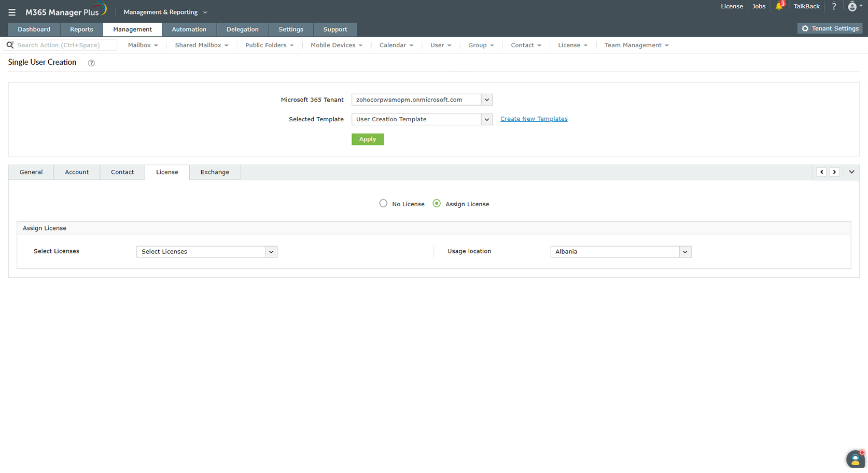Open the Select Licenses dropdown
The width and height of the screenshot is (868, 473).
pyautogui.click(x=207, y=252)
